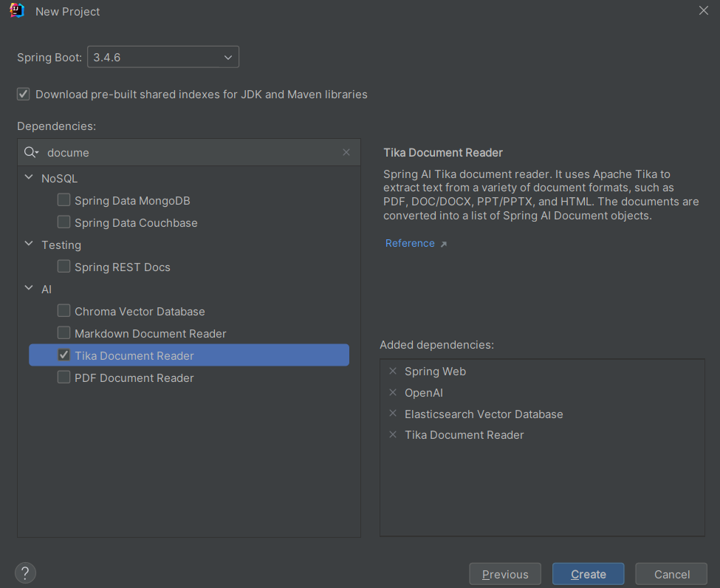
Task: Click the Create button
Action: pos(589,574)
